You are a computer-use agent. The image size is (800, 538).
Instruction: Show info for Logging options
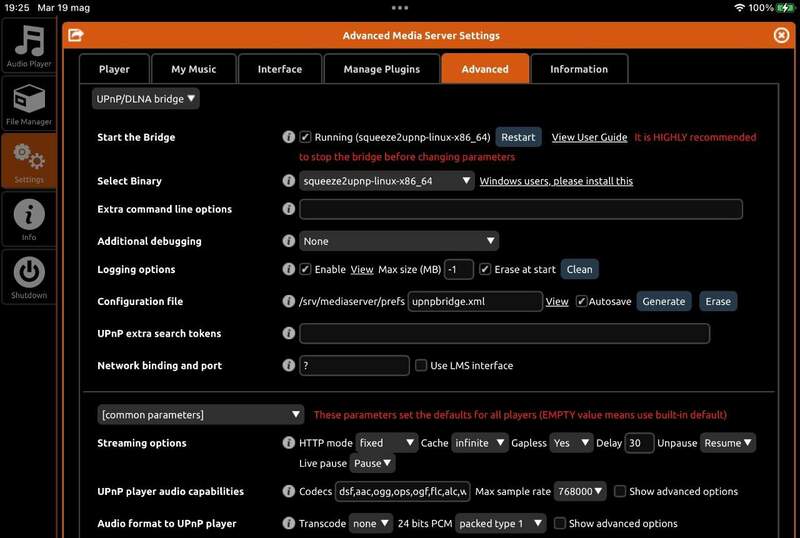click(x=289, y=269)
